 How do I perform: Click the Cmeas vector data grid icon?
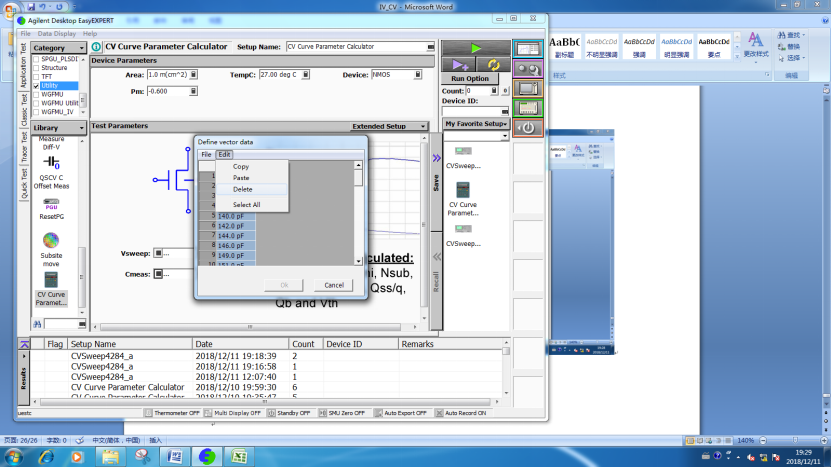(158, 274)
